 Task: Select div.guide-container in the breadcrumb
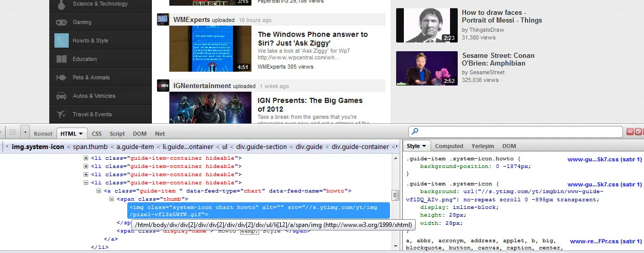(360, 146)
